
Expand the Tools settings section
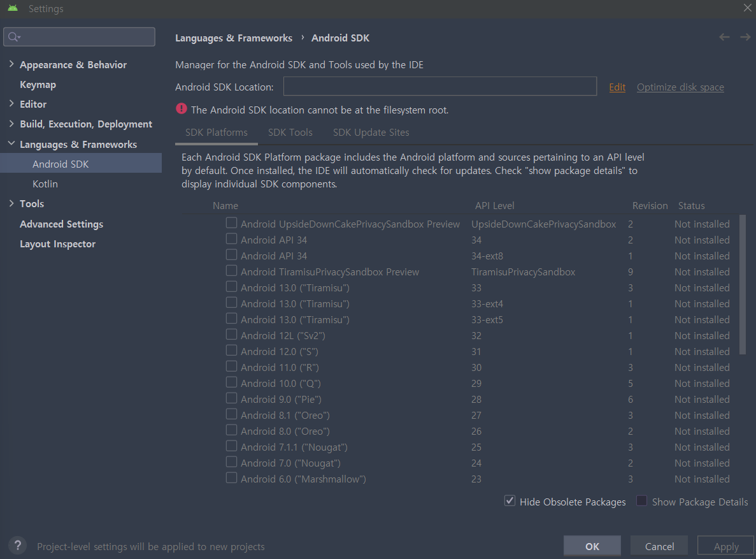click(11, 203)
